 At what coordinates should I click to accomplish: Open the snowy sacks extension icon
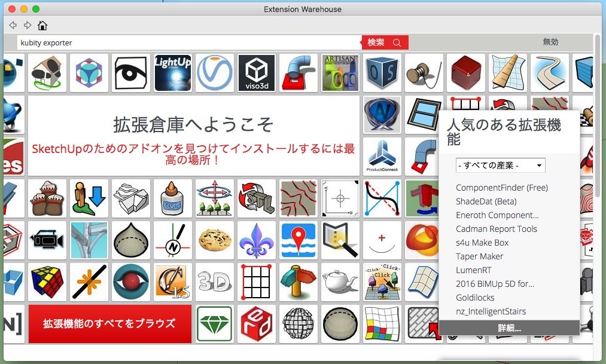pos(47,198)
